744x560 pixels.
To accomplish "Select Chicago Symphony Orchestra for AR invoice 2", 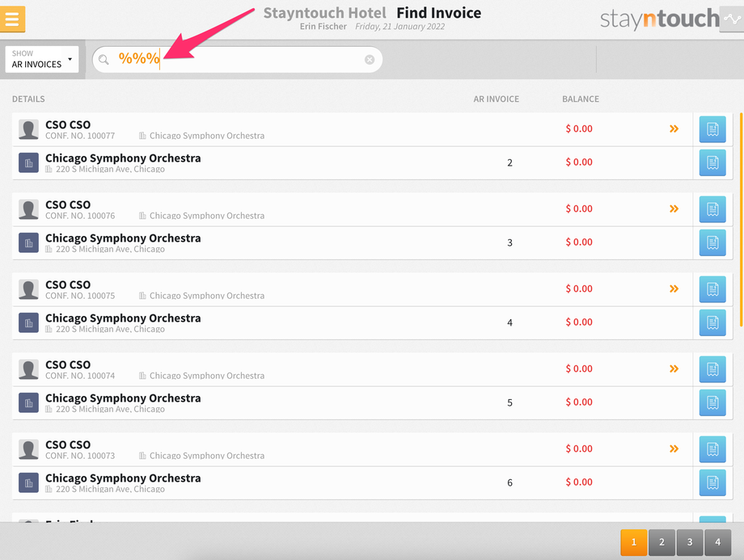I will point(123,158).
